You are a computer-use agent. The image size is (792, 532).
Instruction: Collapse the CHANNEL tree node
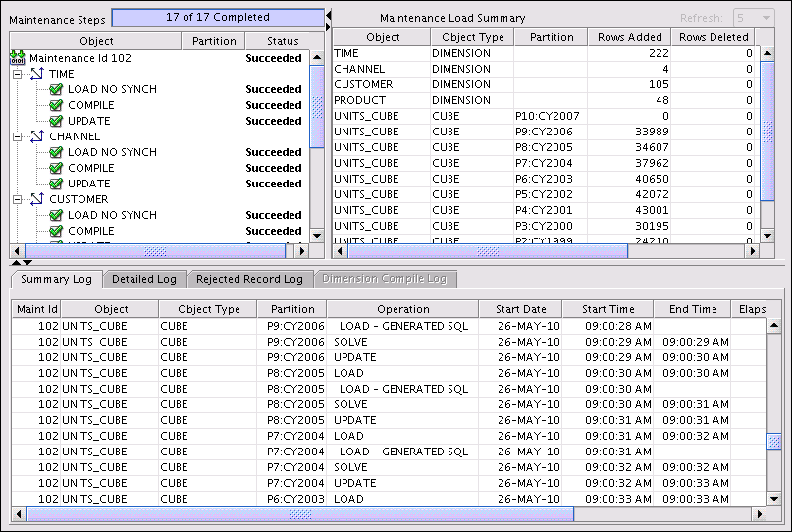17,136
